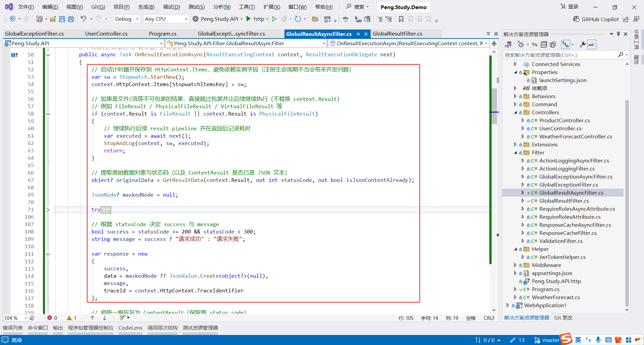The image size is (644, 345).
Task: Click the undo arrow icon
Action: 84,19
